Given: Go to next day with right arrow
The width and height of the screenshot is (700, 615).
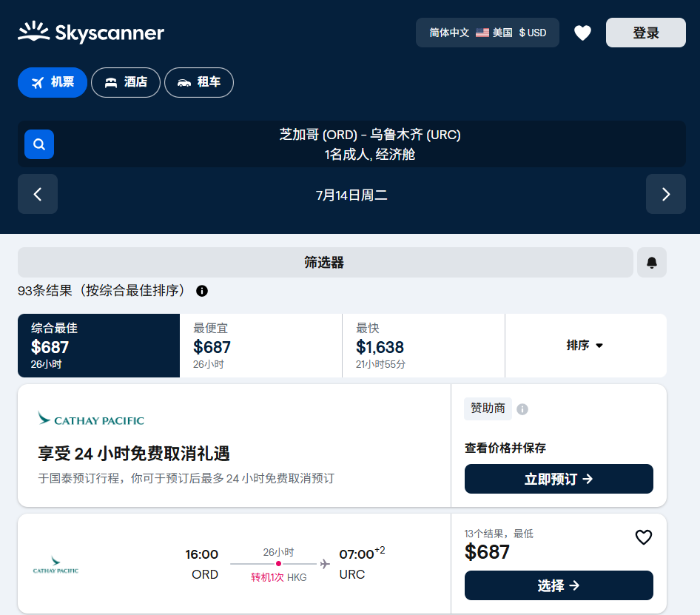Looking at the screenshot, I should 665,195.
